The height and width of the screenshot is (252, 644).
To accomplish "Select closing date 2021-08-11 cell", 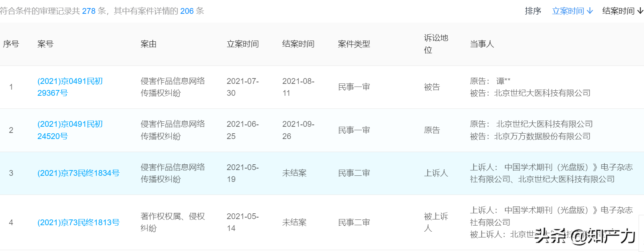I will (x=298, y=87).
